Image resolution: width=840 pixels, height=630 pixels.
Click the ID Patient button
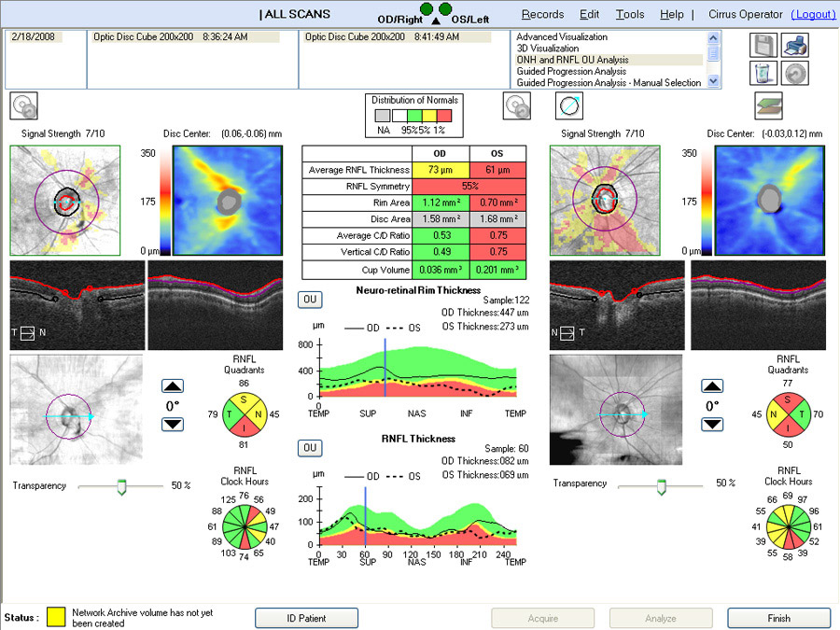[306, 618]
